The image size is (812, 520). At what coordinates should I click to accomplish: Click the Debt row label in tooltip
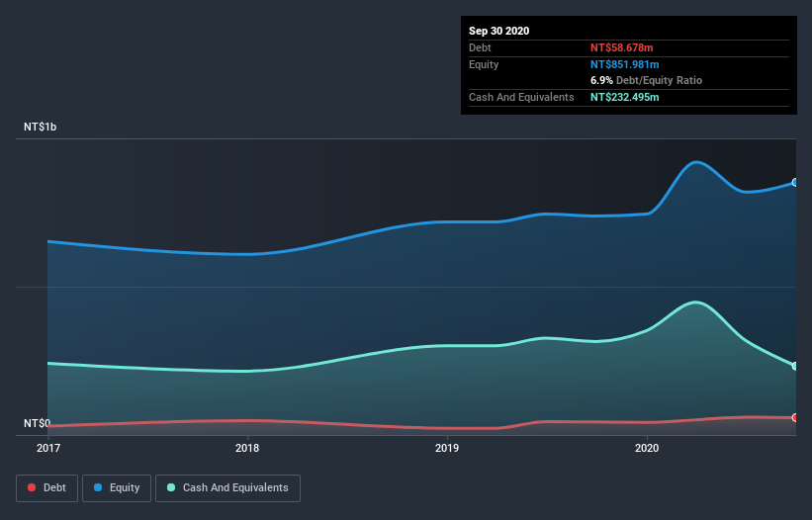click(480, 47)
